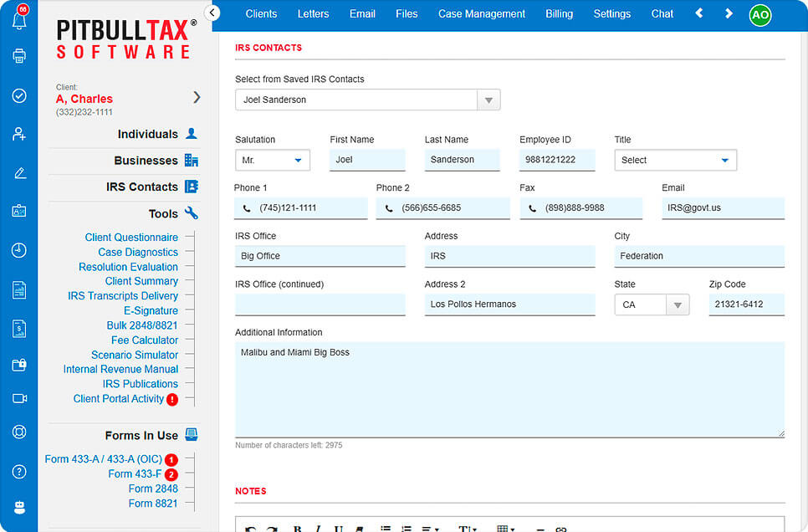This screenshot has width=808, height=532.
Task: Open the Form 8821 link
Action: pos(153,504)
